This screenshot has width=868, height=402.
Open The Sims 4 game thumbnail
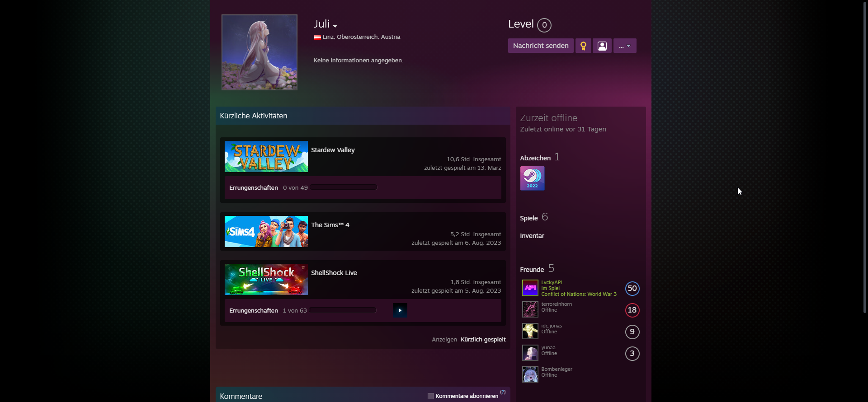point(266,231)
